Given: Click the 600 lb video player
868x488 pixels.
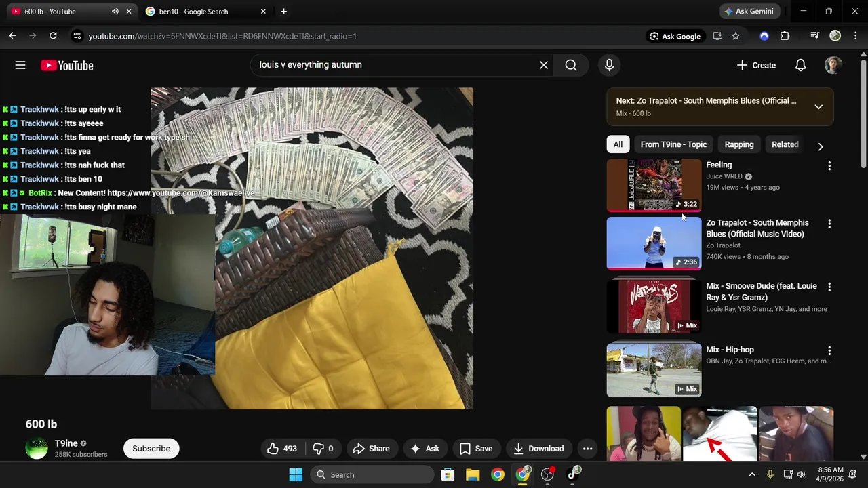Looking at the screenshot, I should pyautogui.click(x=312, y=248).
